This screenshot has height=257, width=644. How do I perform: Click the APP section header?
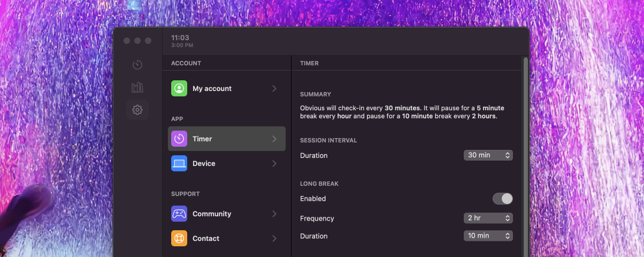pyautogui.click(x=177, y=119)
